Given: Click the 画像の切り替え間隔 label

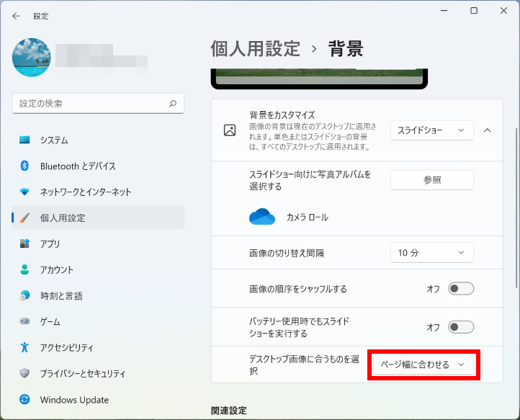Looking at the screenshot, I should (287, 253).
